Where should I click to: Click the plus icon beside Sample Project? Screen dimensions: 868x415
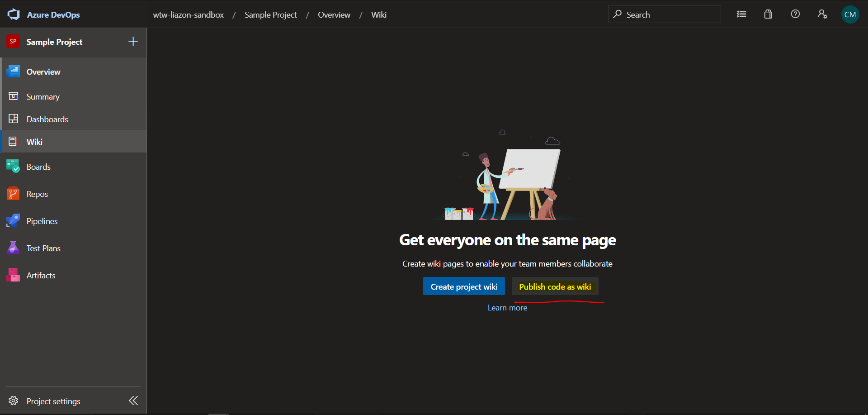point(133,42)
